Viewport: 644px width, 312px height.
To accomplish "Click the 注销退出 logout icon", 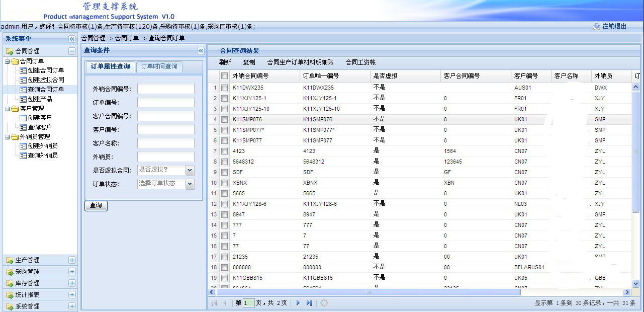I will point(597,26).
